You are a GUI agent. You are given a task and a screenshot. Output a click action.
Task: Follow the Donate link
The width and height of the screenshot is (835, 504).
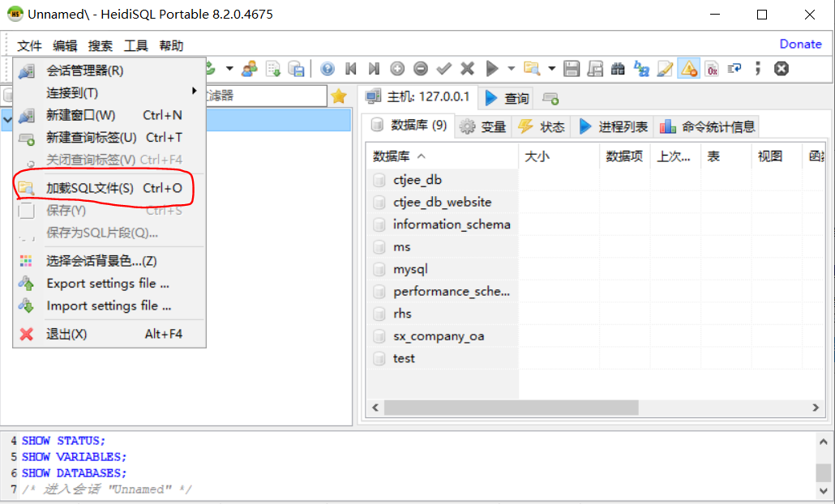coord(800,45)
